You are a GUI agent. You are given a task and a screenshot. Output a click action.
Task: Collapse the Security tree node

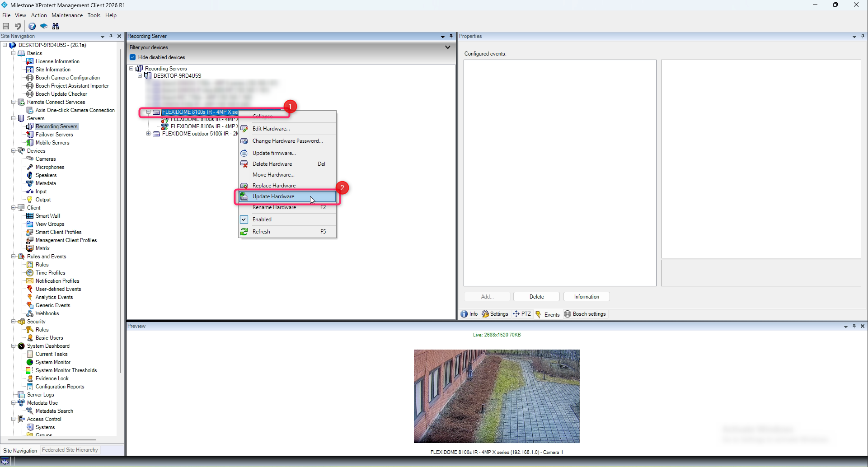click(x=14, y=322)
